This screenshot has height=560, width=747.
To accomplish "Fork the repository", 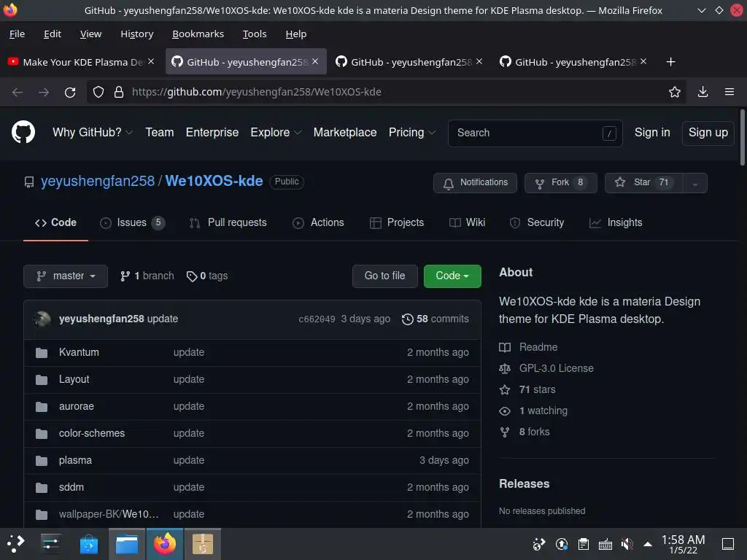I will pyautogui.click(x=561, y=183).
